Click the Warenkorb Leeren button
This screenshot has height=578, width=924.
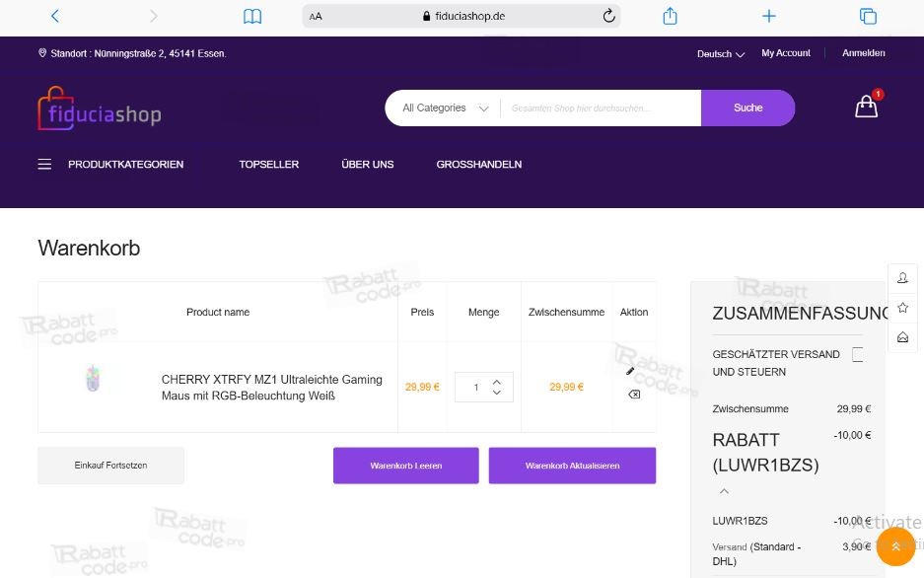pos(406,466)
